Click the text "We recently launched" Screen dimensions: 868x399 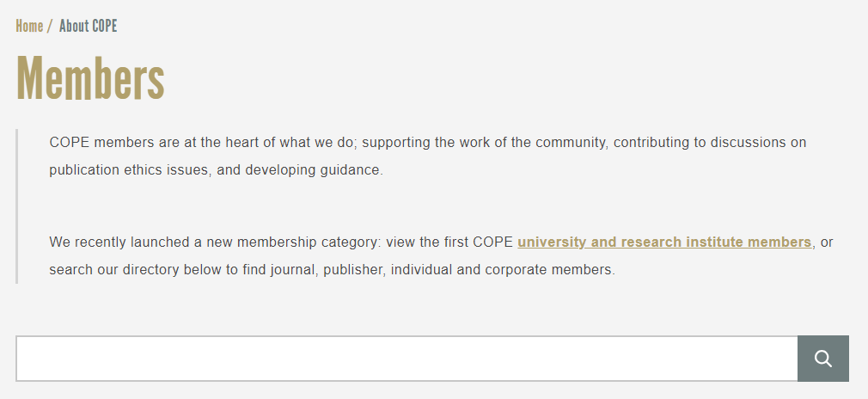[x=111, y=242]
